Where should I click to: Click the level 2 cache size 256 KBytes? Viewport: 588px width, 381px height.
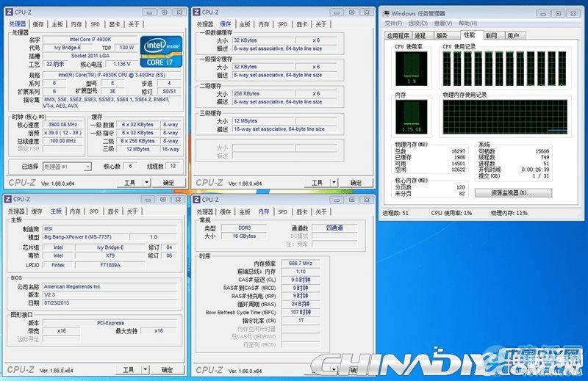tap(264, 94)
